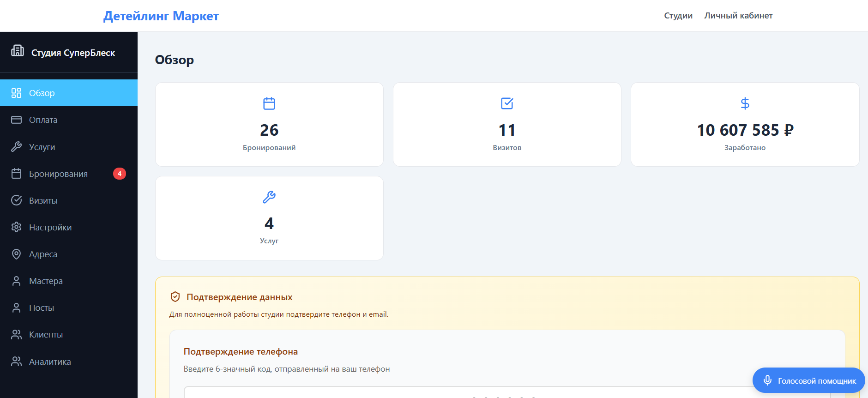Viewport: 868px width, 398px height.
Task: Click the studio building icon beside Студия СуперБлеск
Action: (x=18, y=50)
